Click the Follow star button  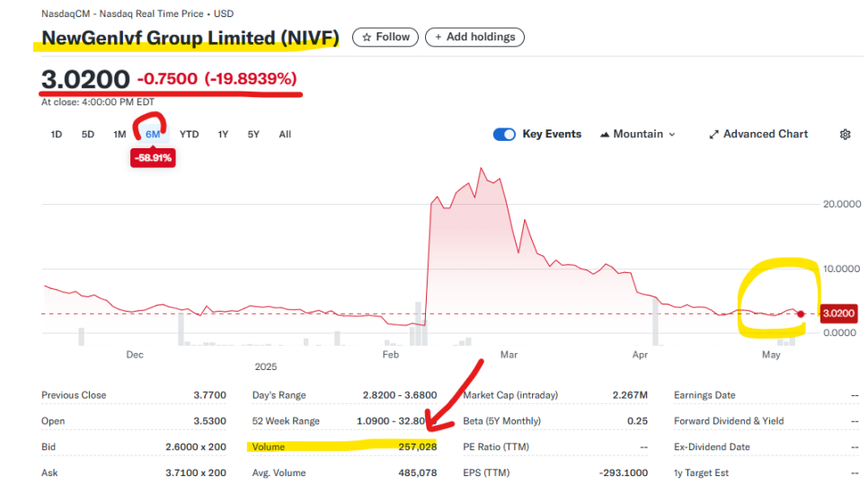pos(385,37)
